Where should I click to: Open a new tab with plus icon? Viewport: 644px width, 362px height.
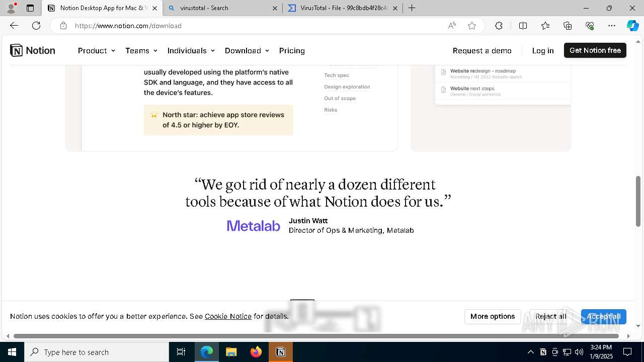coord(412,8)
